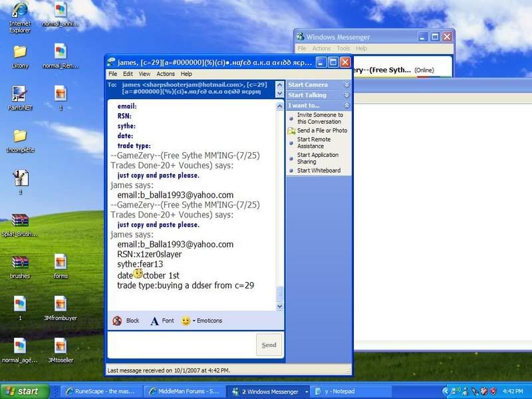Click conversation scrollbar down arrow

click(279, 307)
